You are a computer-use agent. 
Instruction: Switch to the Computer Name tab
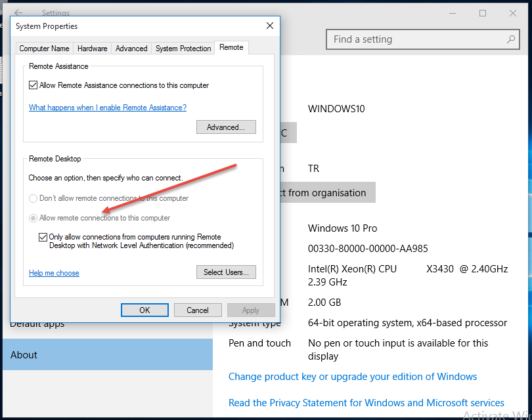(44, 49)
